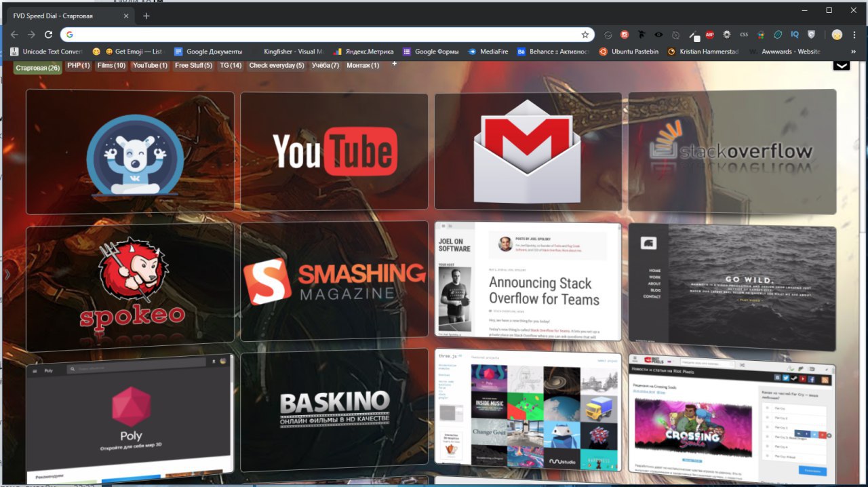Expand the left sidebar arrow handle
The height and width of the screenshot is (487, 868).
[7, 275]
